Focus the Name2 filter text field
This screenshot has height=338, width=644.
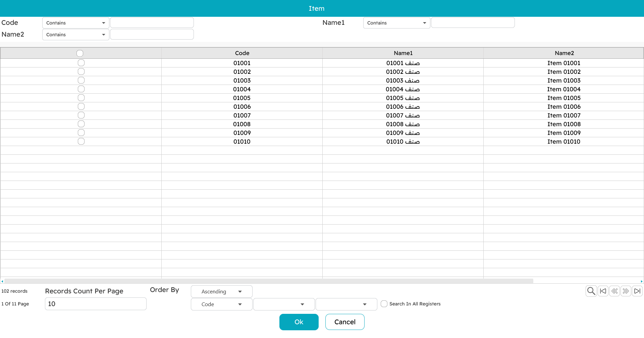pyautogui.click(x=152, y=34)
